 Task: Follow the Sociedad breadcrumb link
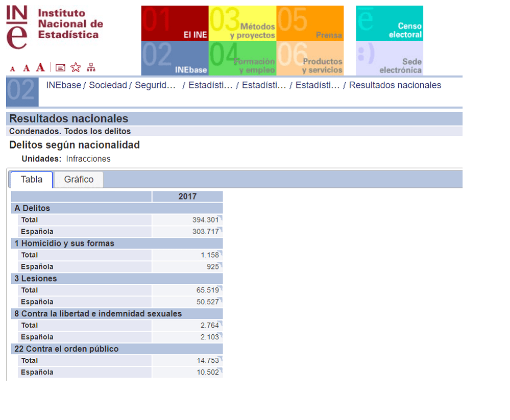[108, 85]
